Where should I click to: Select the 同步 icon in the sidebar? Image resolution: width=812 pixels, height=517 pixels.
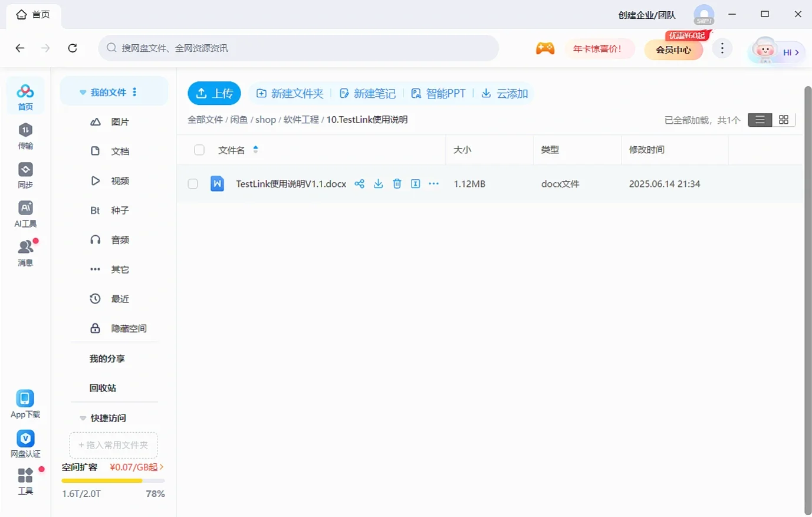click(x=25, y=175)
